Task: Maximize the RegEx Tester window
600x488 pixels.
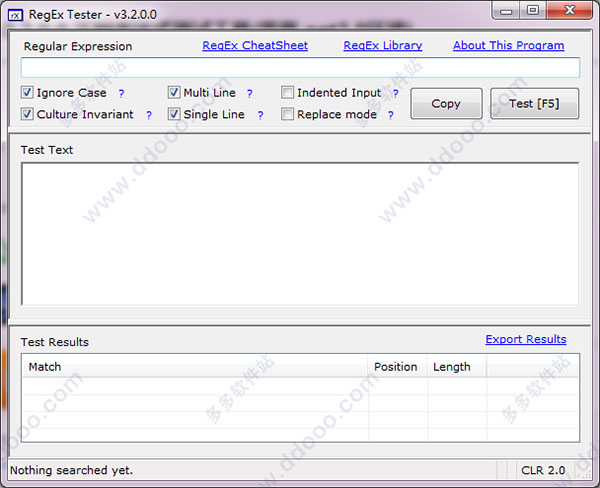Action: pyautogui.click(x=533, y=11)
